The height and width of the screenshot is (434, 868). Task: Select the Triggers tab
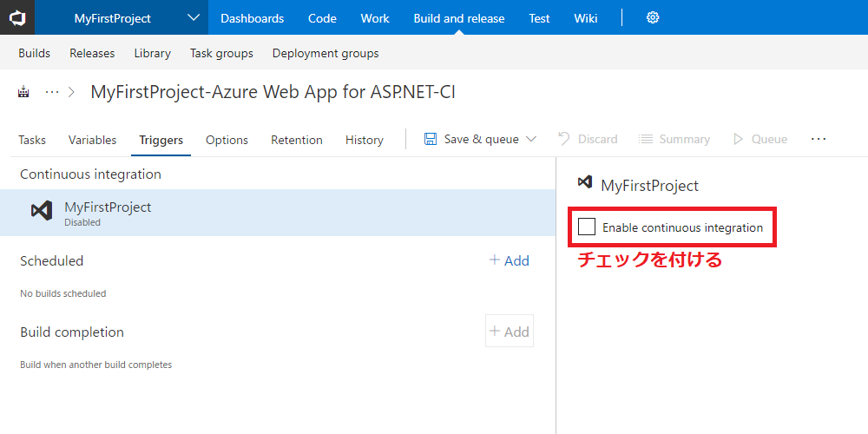click(161, 140)
